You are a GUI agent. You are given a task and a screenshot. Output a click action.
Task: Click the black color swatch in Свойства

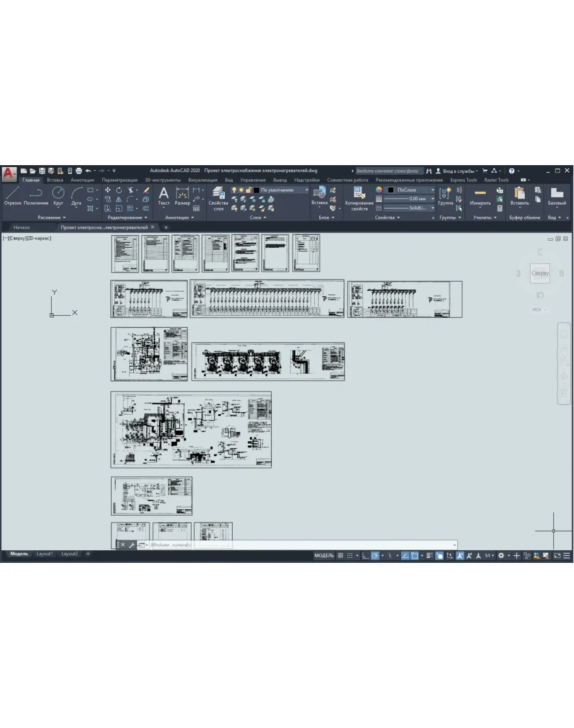coord(391,190)
